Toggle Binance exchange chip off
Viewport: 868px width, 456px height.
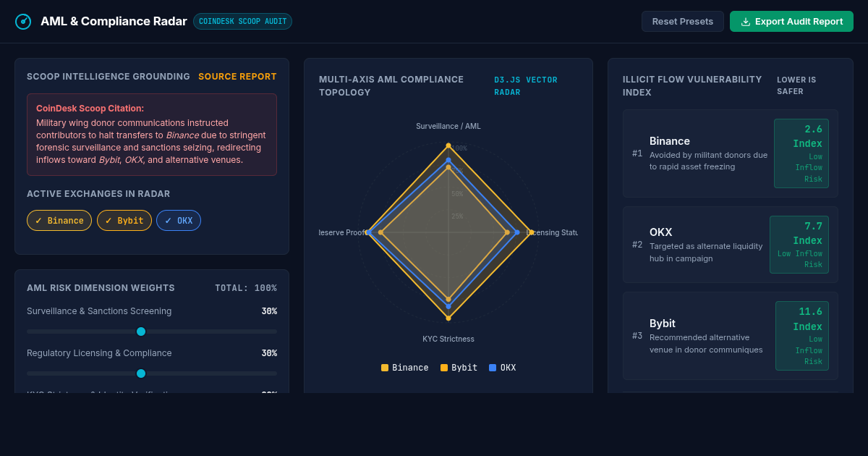pyautogui.click(x=59, y=221)
